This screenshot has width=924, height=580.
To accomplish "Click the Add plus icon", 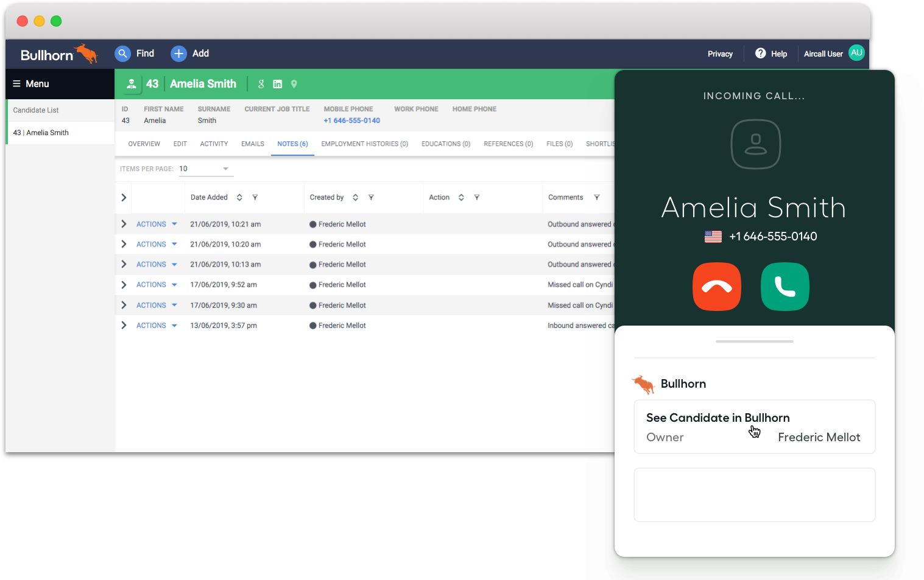I will pyautogui.click(x=178, y=54).
